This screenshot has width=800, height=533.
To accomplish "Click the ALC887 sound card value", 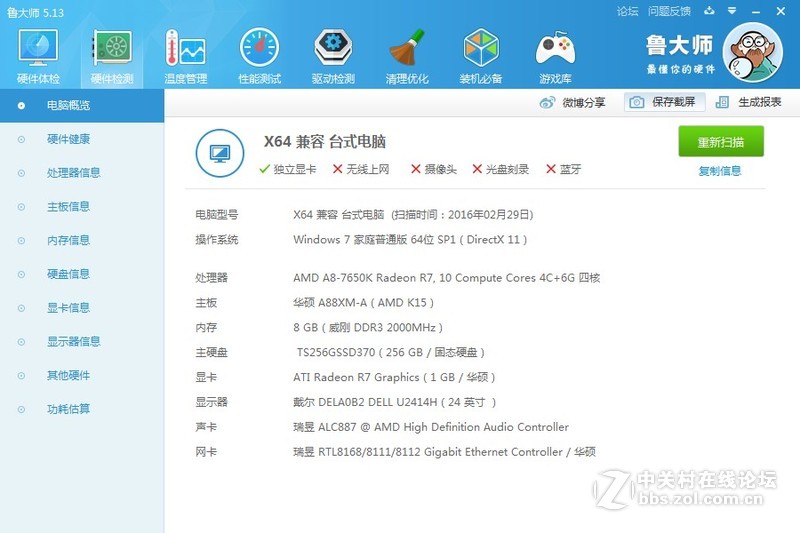I will pyautogui.click(x=431, y=427).
